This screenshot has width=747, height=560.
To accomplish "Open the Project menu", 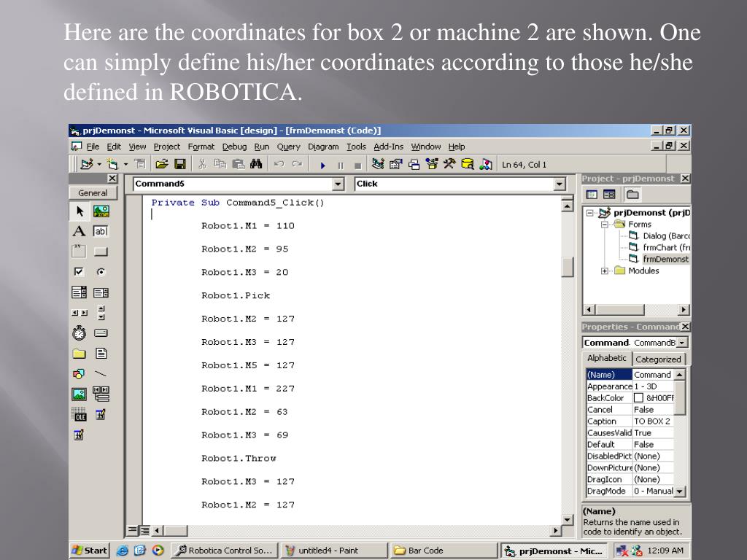I will [x=167, y=147].
